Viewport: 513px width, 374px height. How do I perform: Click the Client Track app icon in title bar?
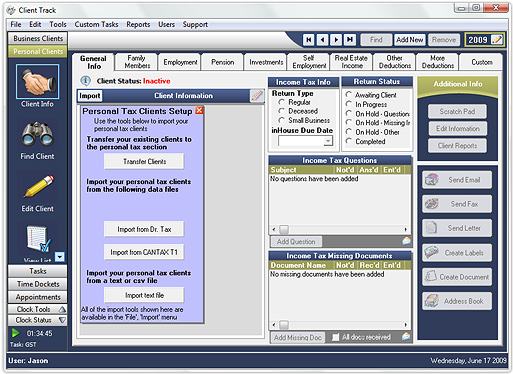[x=11, y=10]
